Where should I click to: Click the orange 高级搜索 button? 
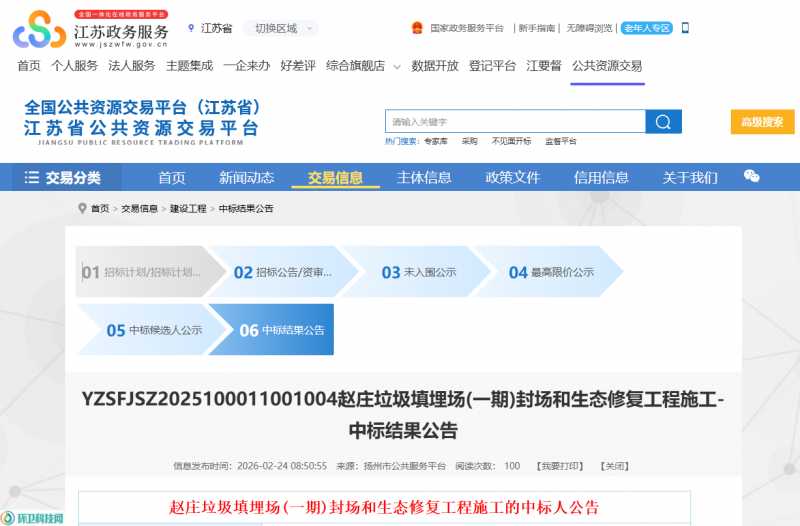pos(762,122)
